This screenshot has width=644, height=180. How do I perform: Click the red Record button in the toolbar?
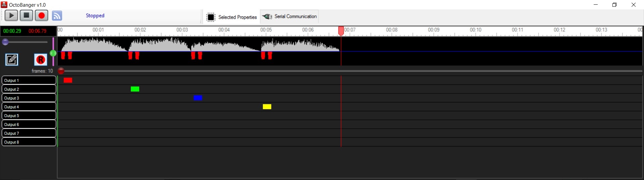42,15
